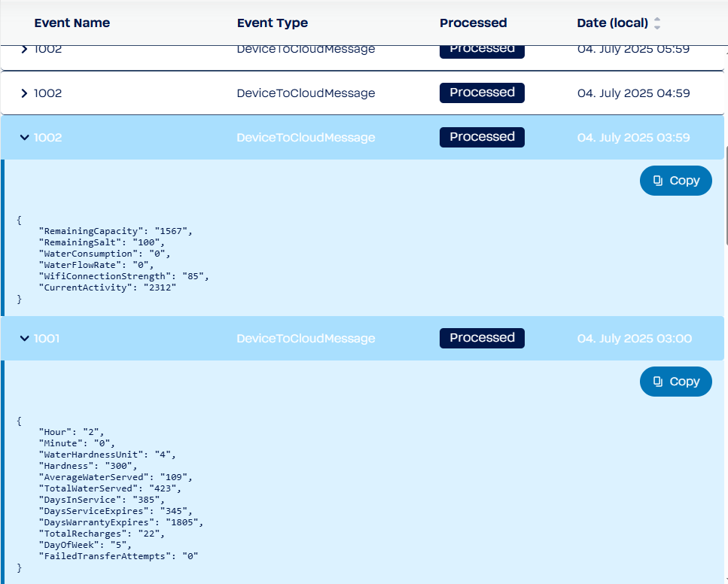Click the date 04. July 2025 03:59
This screenshot has height=584, width=728.
[633, 138]
